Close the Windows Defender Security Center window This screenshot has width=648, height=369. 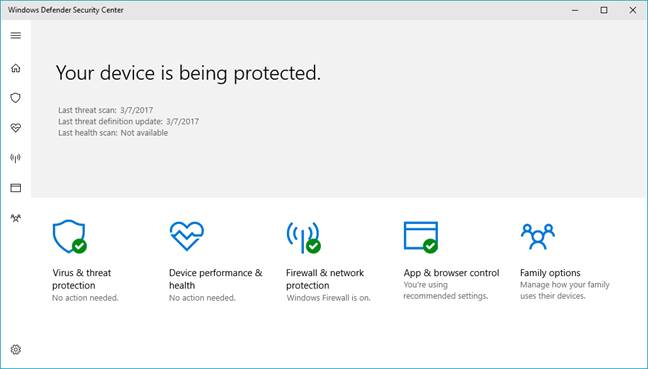click(x=633, y=10)
